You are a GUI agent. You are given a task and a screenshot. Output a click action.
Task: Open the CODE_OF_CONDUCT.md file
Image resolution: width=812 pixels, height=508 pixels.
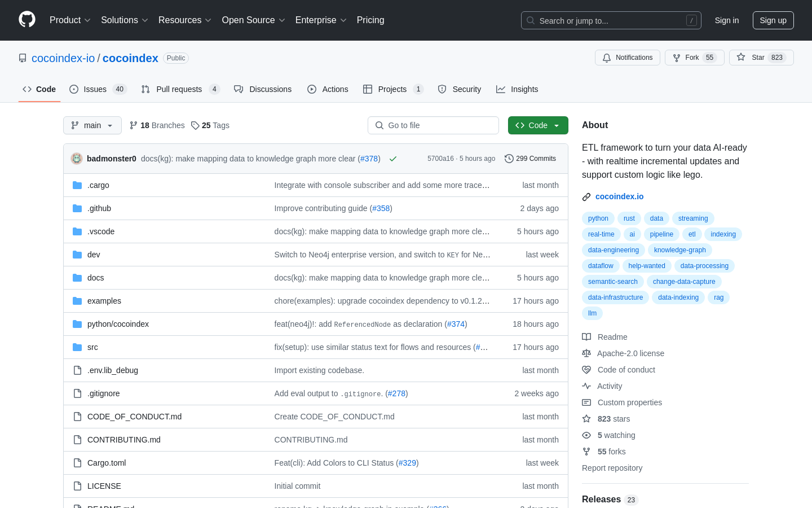134,417
